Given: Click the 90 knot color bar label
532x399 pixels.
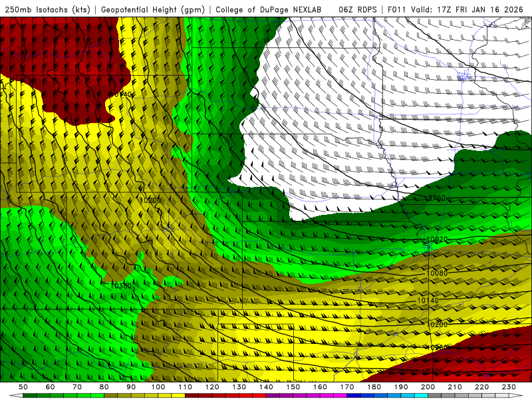Looking at the screenshot, I should click(131, 387).
